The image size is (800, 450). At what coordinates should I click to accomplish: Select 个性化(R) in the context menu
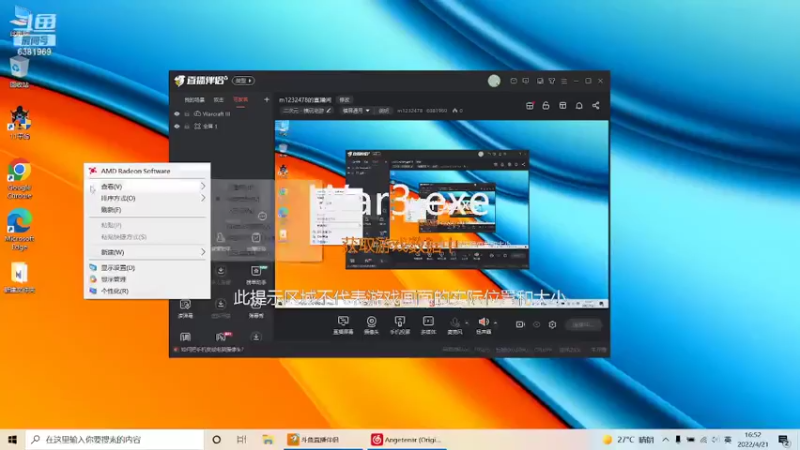click(147, 291)
